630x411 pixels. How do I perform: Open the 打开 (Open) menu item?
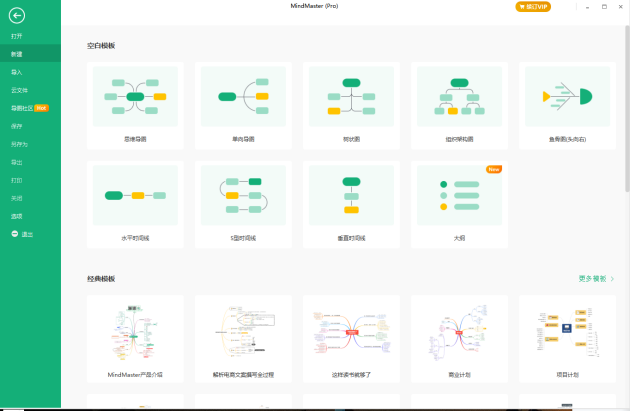click(x=30, y=36)
